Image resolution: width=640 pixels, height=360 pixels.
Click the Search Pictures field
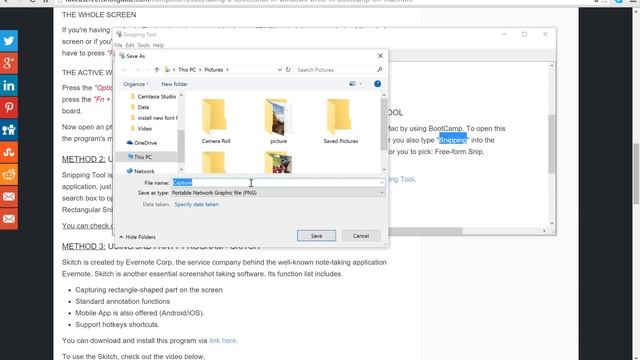336,70
